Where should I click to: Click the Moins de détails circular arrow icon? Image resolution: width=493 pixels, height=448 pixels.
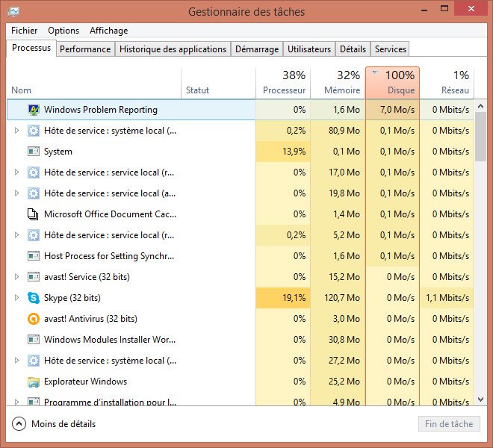click(19, 424)
